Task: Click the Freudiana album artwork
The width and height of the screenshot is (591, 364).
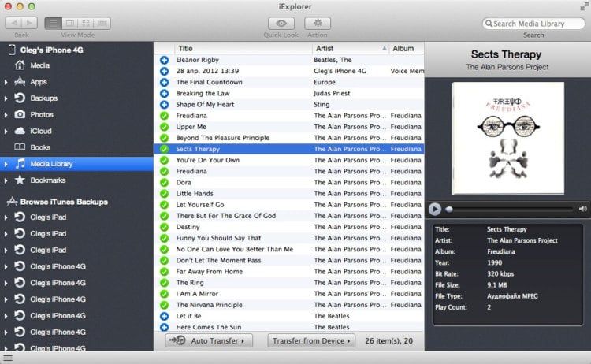Action: (x=507, y=139)
